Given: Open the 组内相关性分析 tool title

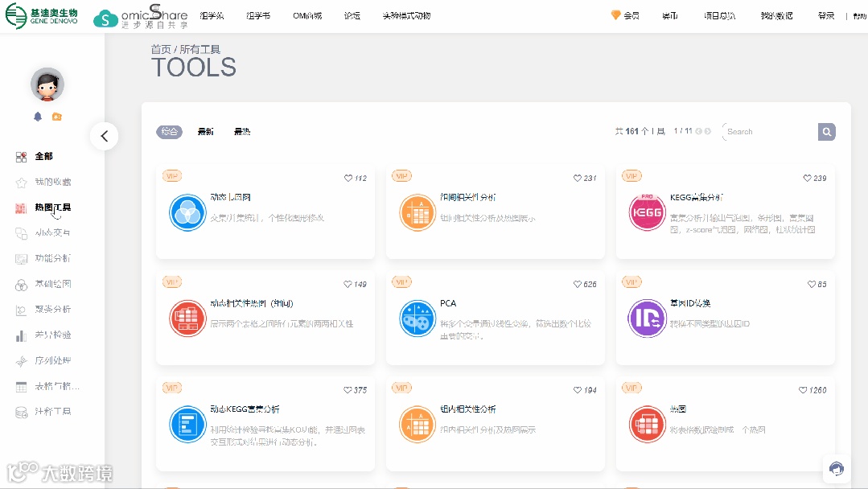Looking at the screenshot, I should [467, 409].
